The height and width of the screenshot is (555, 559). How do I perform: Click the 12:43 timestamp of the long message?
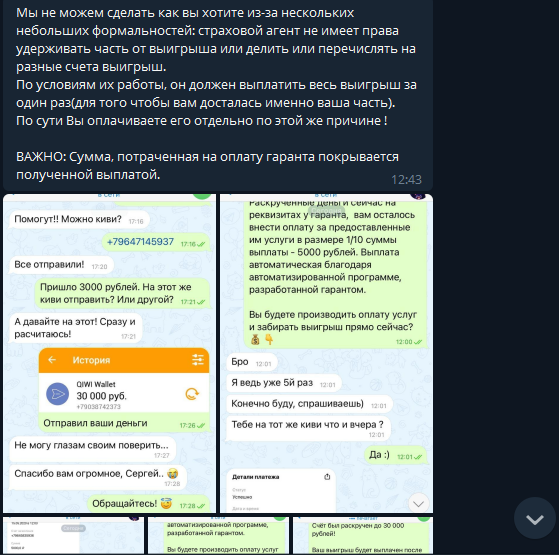(406, 179)
